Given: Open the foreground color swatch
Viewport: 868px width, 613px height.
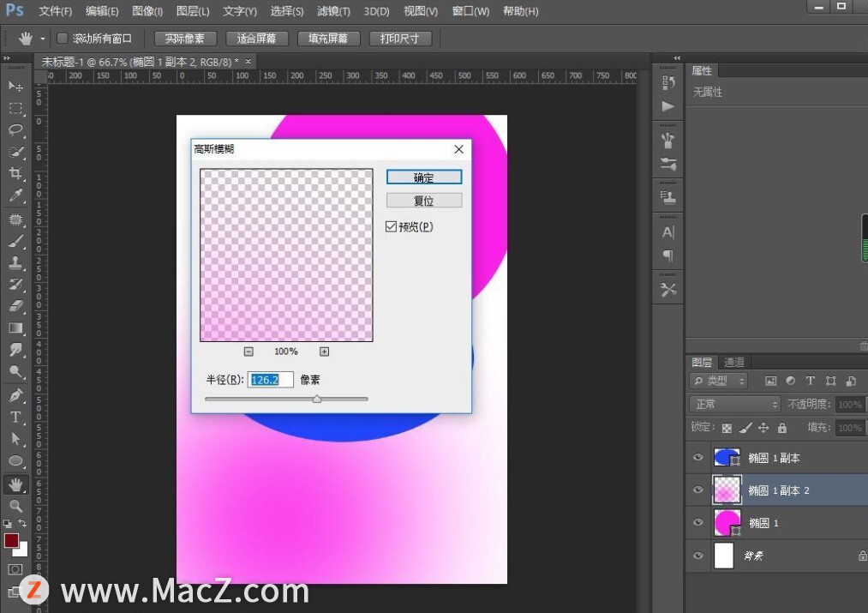Looking at the screenshot, I should click(x=11, y=540).
